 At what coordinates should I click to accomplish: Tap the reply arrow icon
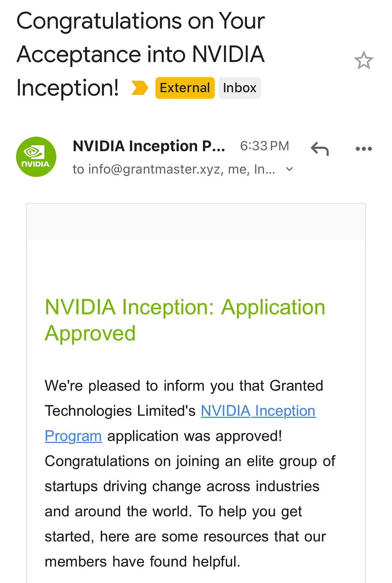320,149
